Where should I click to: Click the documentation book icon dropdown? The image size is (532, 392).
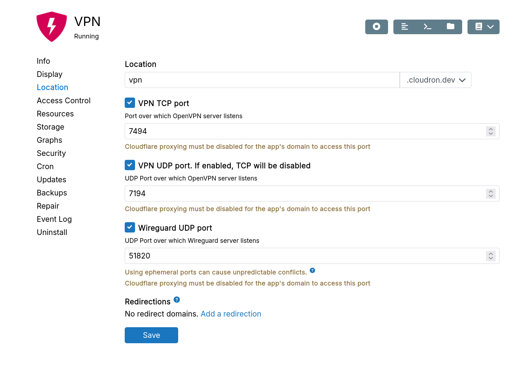483,27
